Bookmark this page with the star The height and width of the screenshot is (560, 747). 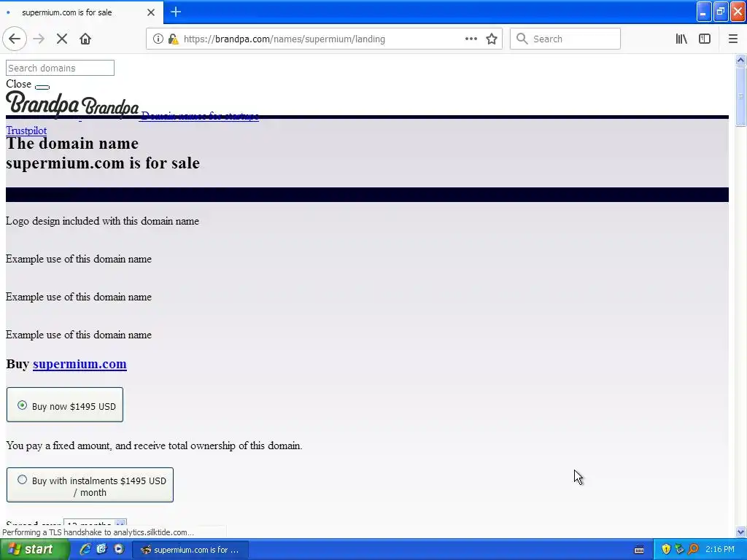point(492,39)
